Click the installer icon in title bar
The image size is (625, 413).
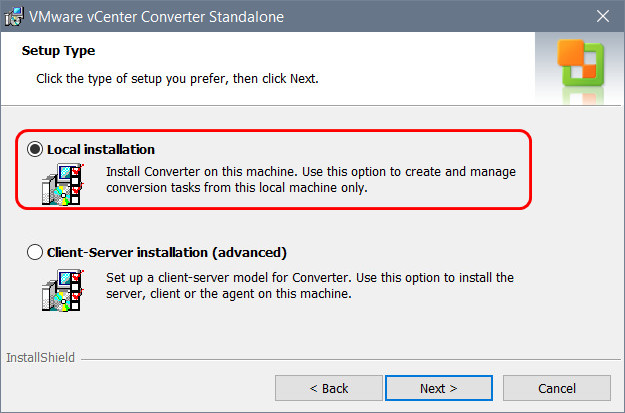tap(14, 16)
